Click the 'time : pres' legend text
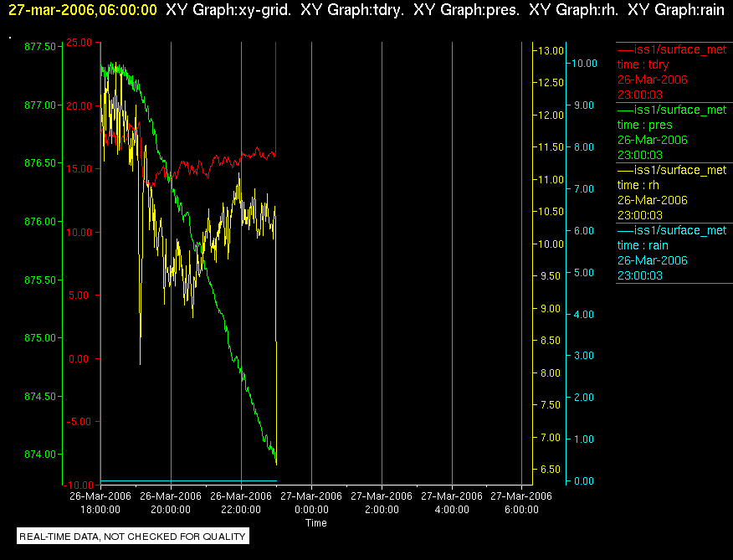The image size is (733, 560). pyautogui.click(x=644, y=125)
